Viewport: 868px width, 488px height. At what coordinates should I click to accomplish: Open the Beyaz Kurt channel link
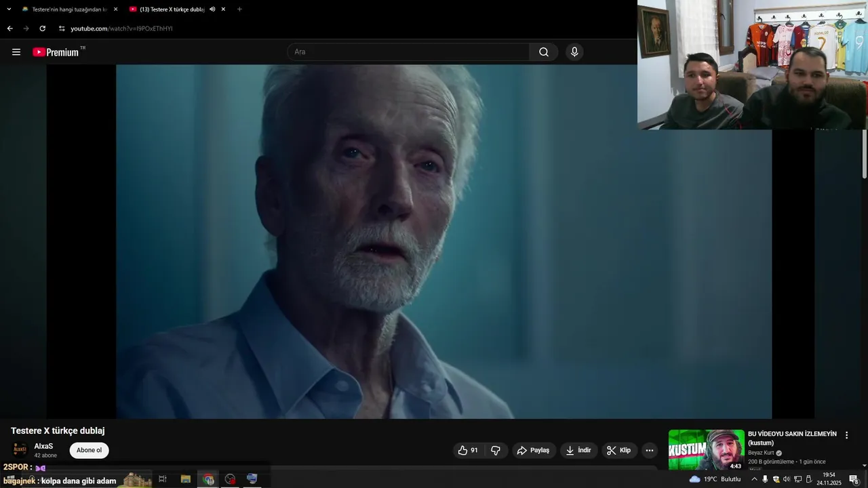[761, 453]
